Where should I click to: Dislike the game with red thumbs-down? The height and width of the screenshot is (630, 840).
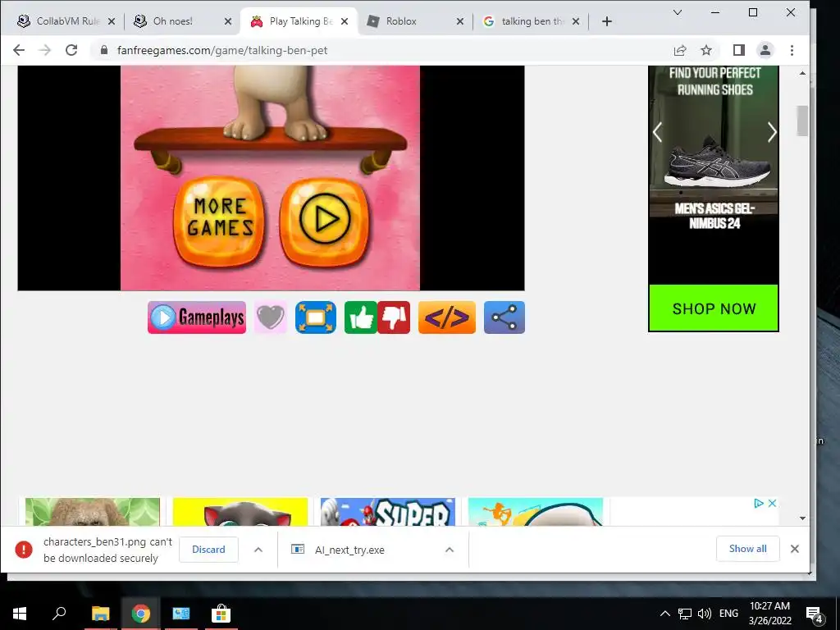[395, 317]
